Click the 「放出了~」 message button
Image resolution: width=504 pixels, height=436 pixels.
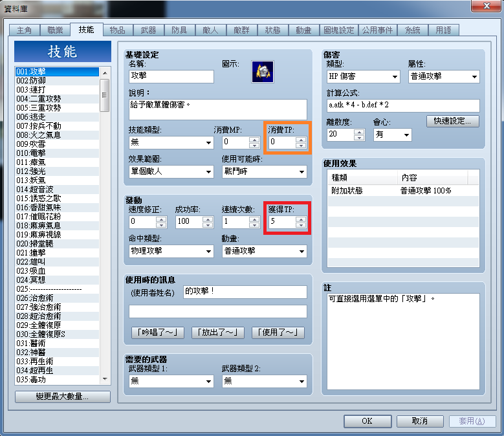point(218,332)
